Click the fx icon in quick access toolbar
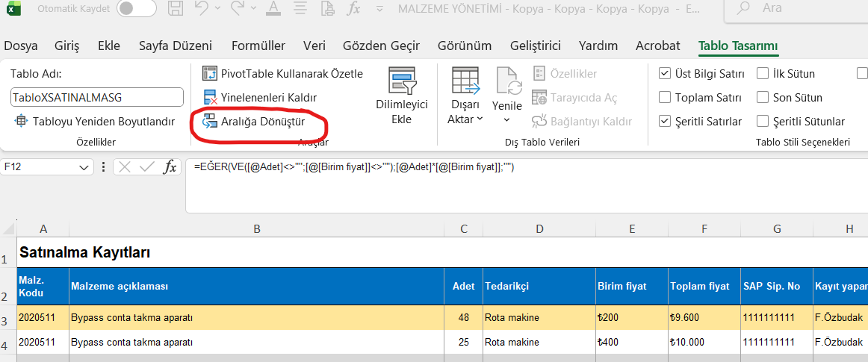Viewport: 868px width, 362px height. pyautogui.click(x=354, y=8)
